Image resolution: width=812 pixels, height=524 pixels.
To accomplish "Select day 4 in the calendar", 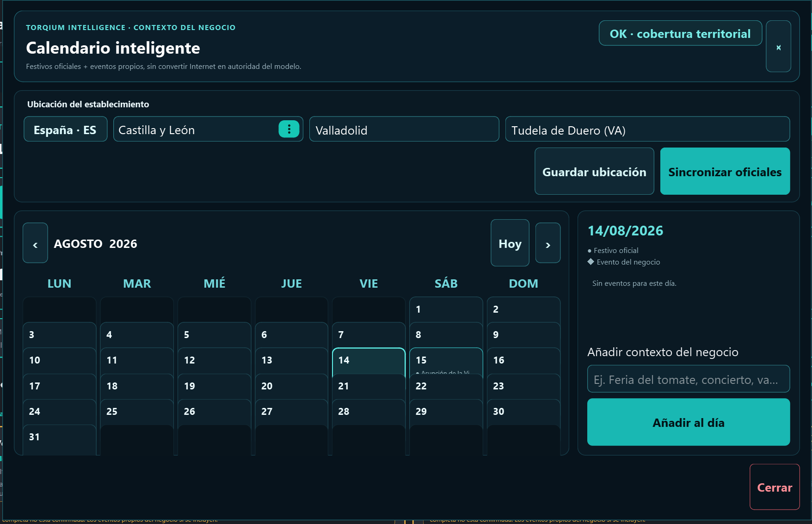I will pos(137,335).
